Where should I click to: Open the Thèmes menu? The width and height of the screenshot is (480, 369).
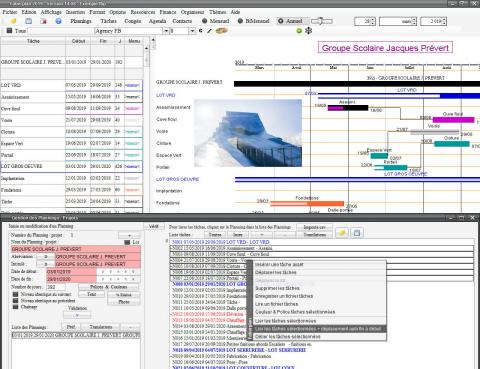click(x=217, y=12)
